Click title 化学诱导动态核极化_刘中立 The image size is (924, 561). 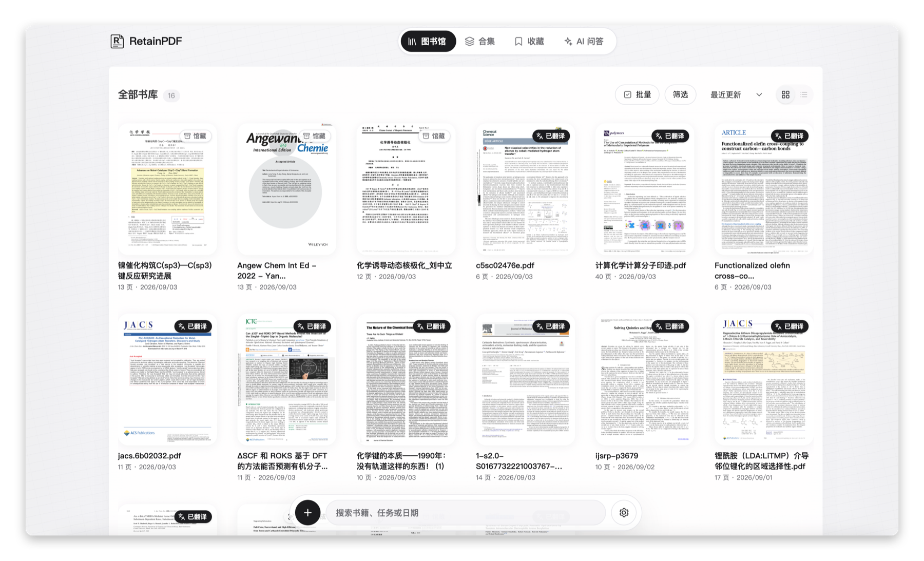[405, 265]
